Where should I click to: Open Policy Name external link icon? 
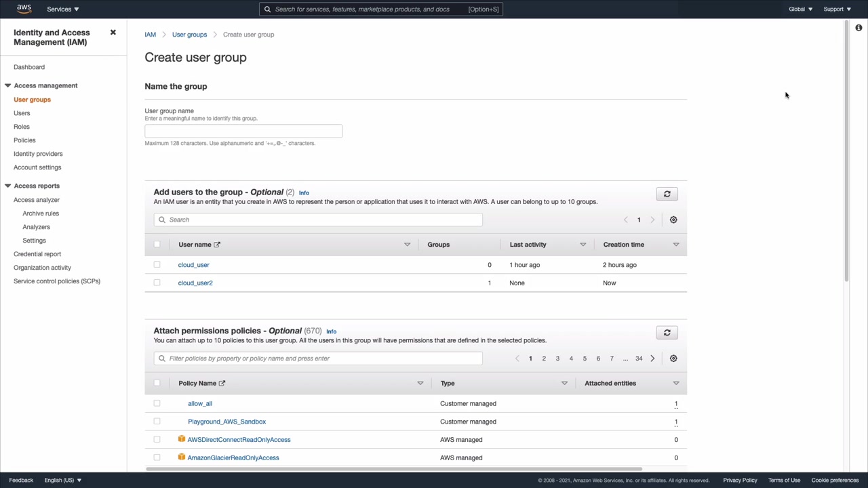222,384
